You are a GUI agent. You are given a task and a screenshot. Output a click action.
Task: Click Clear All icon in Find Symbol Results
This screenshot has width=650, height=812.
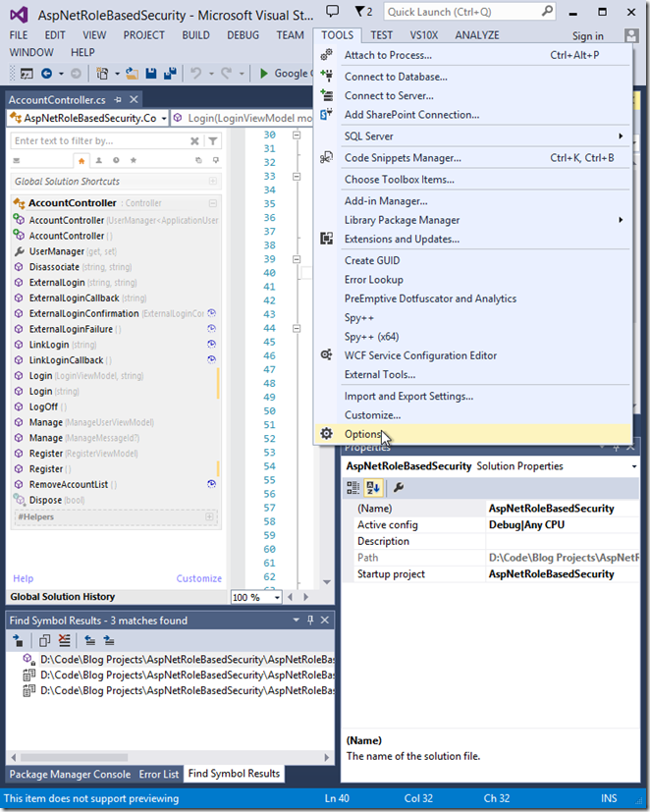[x=64, y=641]
